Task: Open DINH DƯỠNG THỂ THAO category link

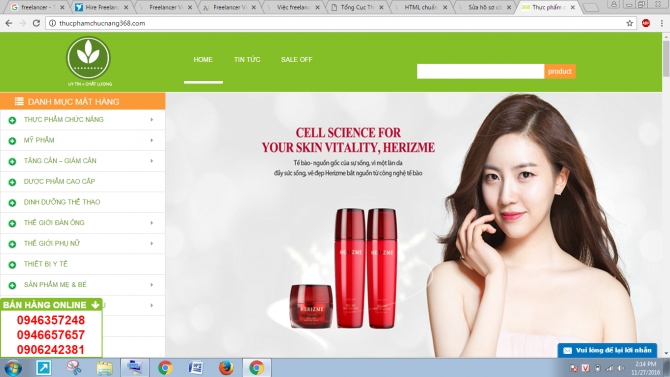Action: [x=62, y=202]
